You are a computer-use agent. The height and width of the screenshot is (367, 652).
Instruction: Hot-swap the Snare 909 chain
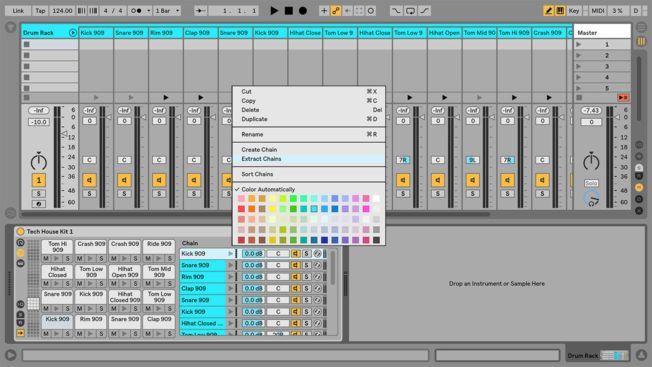point(317,265)
